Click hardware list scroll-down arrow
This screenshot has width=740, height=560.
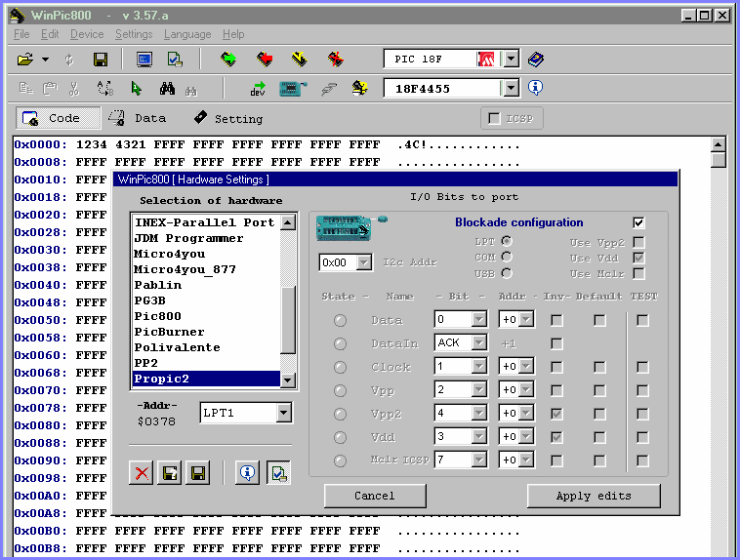288,380
